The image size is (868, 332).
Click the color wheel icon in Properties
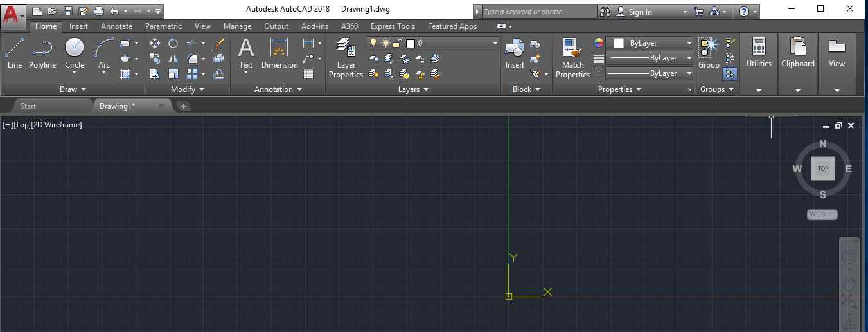pyautogui.click(x=599, y=43)
